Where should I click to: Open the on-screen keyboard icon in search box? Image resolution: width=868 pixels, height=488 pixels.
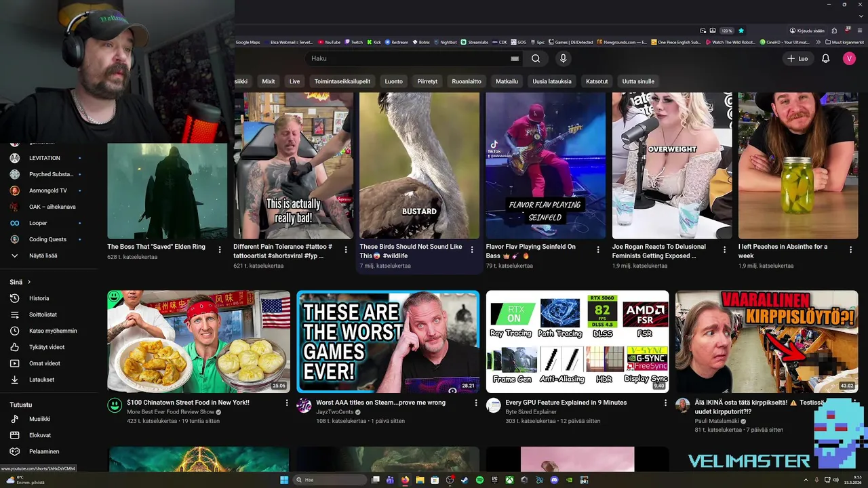515,59
